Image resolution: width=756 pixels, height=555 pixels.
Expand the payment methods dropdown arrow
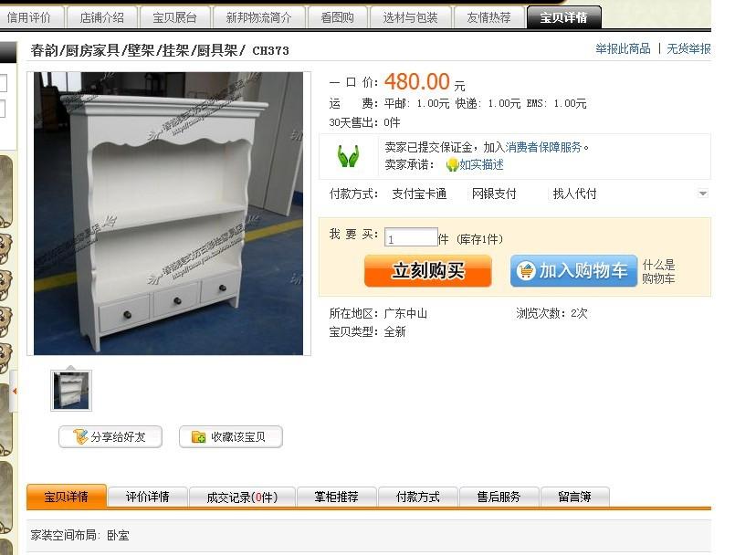[703, 194]
